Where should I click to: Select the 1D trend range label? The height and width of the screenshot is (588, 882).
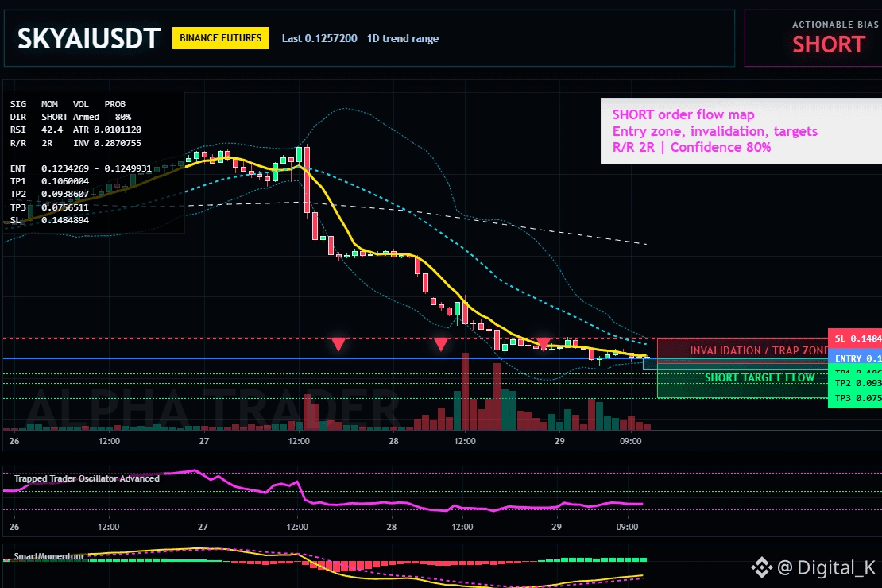coord(403,38)
